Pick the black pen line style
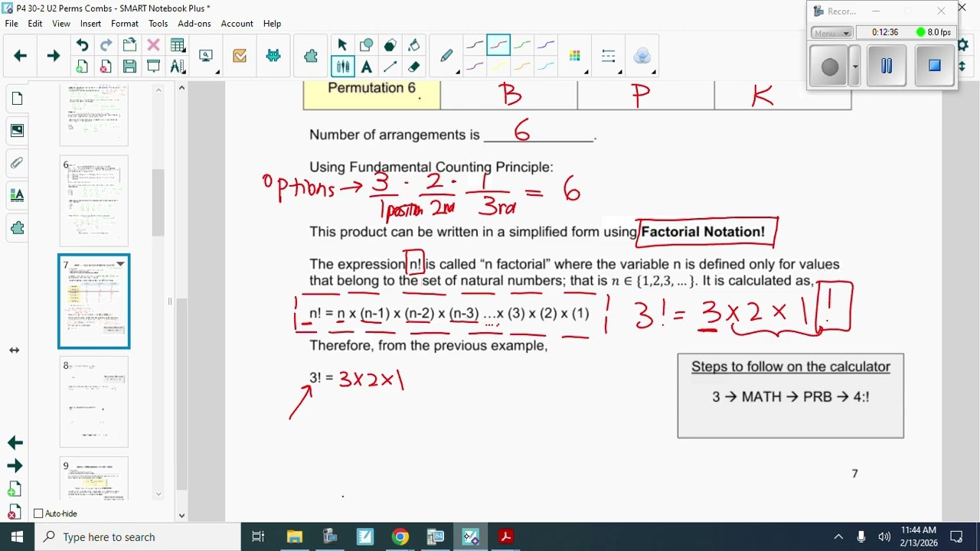980x551 pixels. click(x=475, y=45)
